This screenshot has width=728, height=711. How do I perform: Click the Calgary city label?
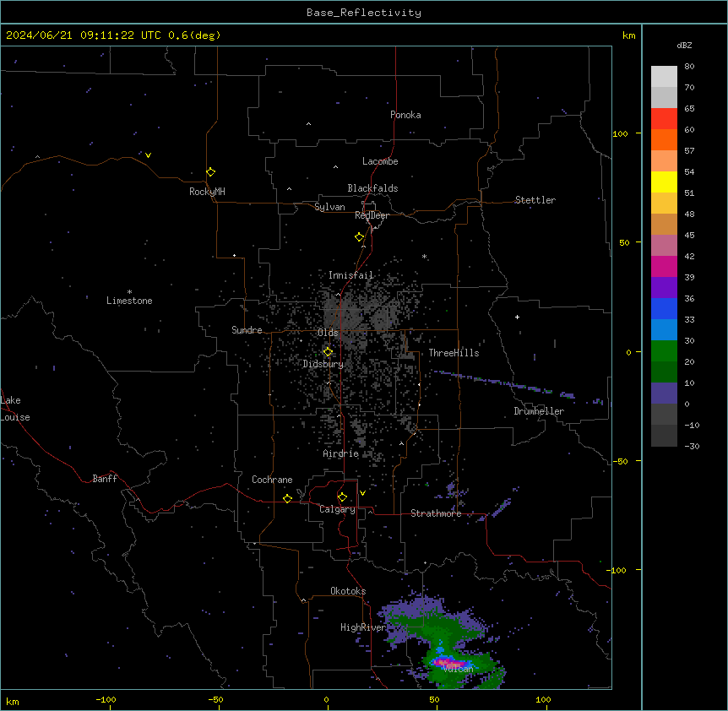click(337, 509)
